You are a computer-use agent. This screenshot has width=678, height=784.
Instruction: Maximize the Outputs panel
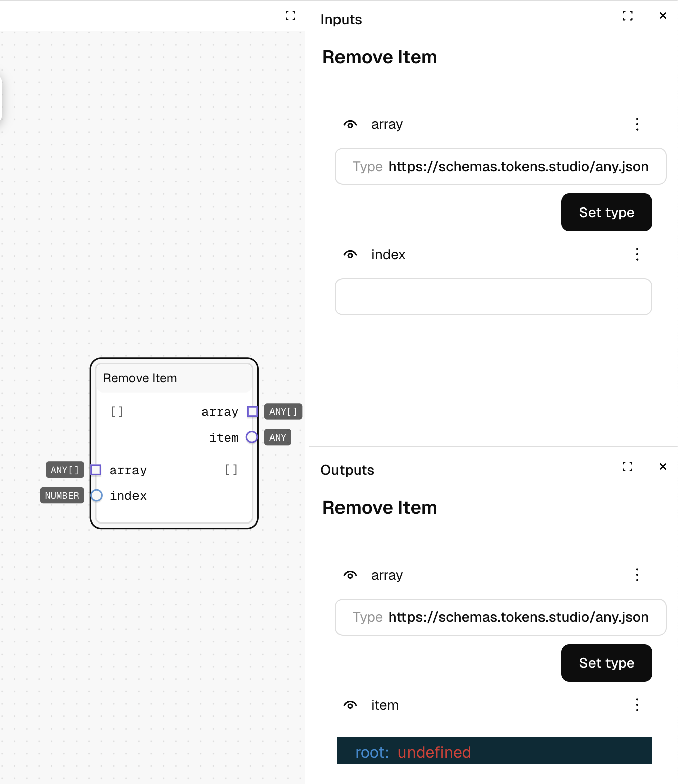tap(627, 466)
